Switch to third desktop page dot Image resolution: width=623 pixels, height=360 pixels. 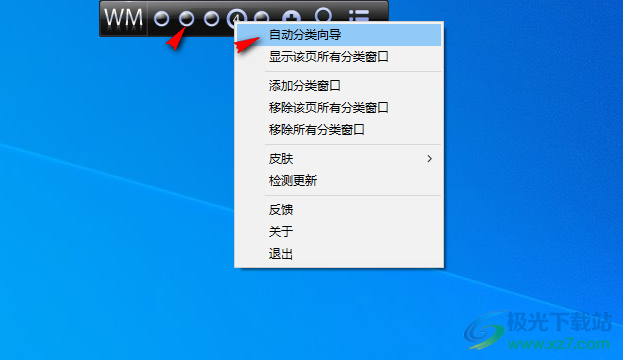tap(211, 19)
